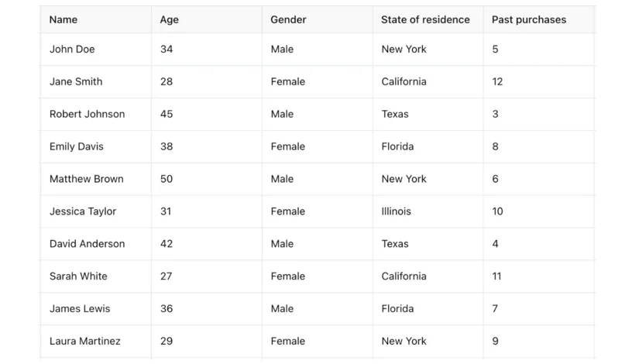Screen dimensions: 639x364
Task: Click the James Lewis name cell
Action: (x=80, y=309)
